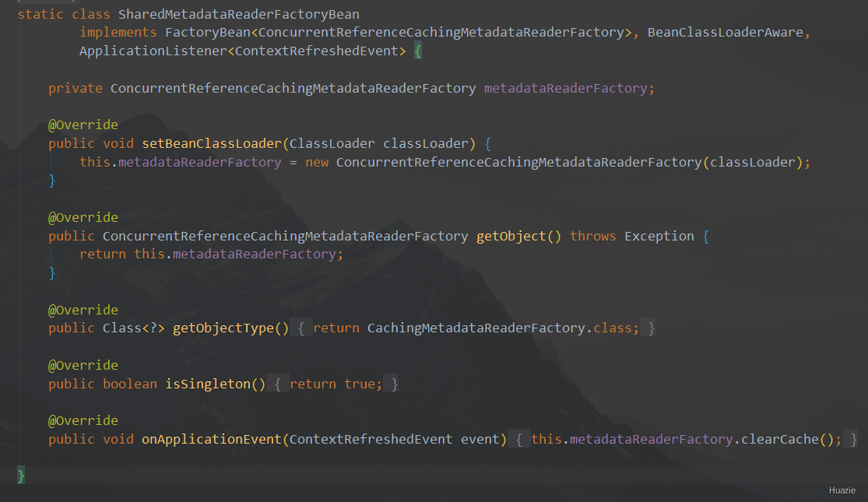This screenshot has width=868, height=502.
Task: Click the highlighted opening brace of the class
Action: coord(418,51)
